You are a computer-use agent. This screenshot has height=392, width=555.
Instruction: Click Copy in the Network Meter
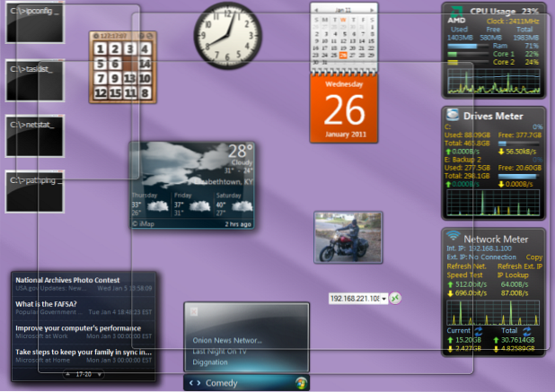(533, 257)
